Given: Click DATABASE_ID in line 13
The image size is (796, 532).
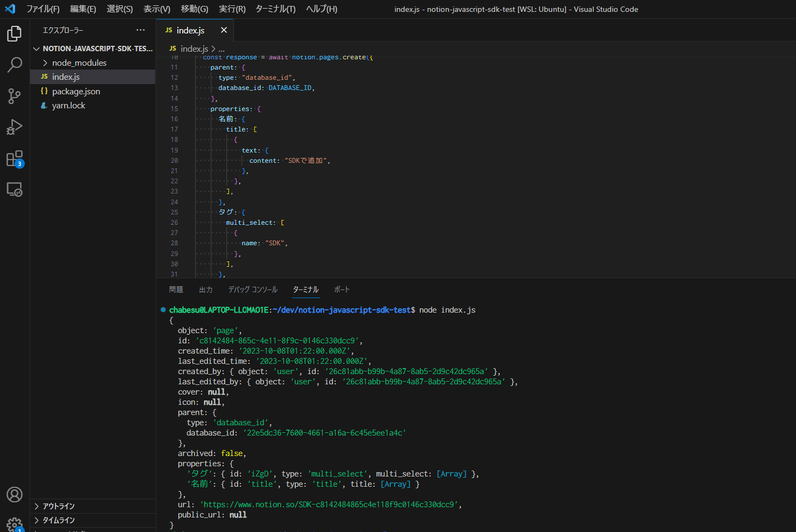Looking at the screenshot, I should point(290,88).
